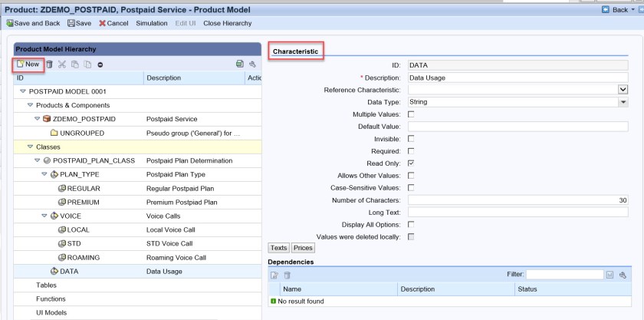Click the export to spreadsheet icon in hierarchy panel
The height and width of the screenshot is (320, 644).
tap(240, 64)
